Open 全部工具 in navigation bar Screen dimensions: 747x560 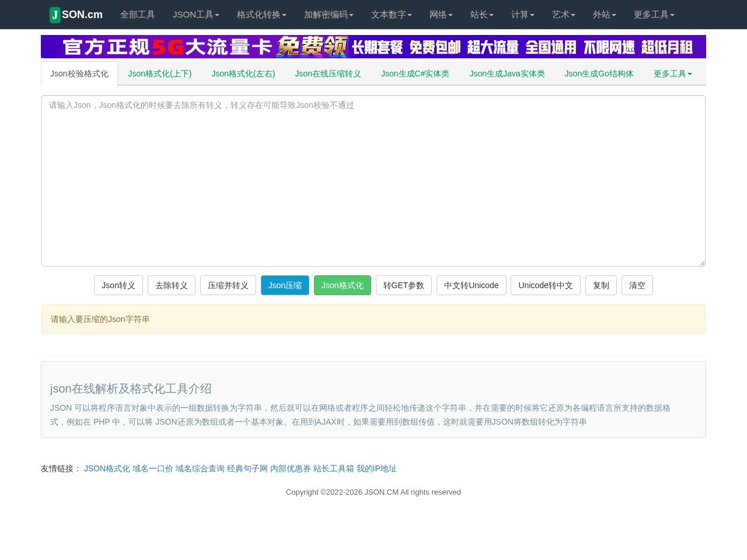(x=138, y=15)
